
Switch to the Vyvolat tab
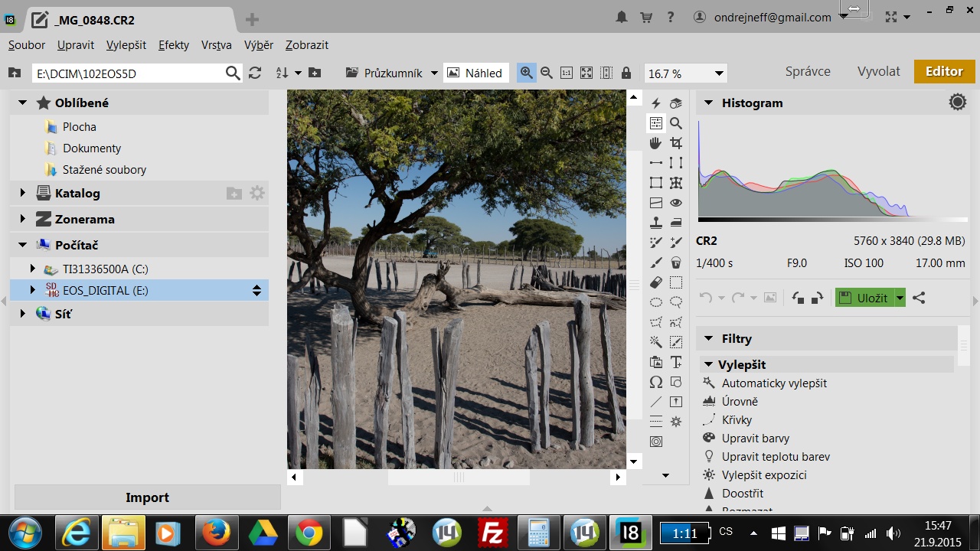[x=878, y=71]
